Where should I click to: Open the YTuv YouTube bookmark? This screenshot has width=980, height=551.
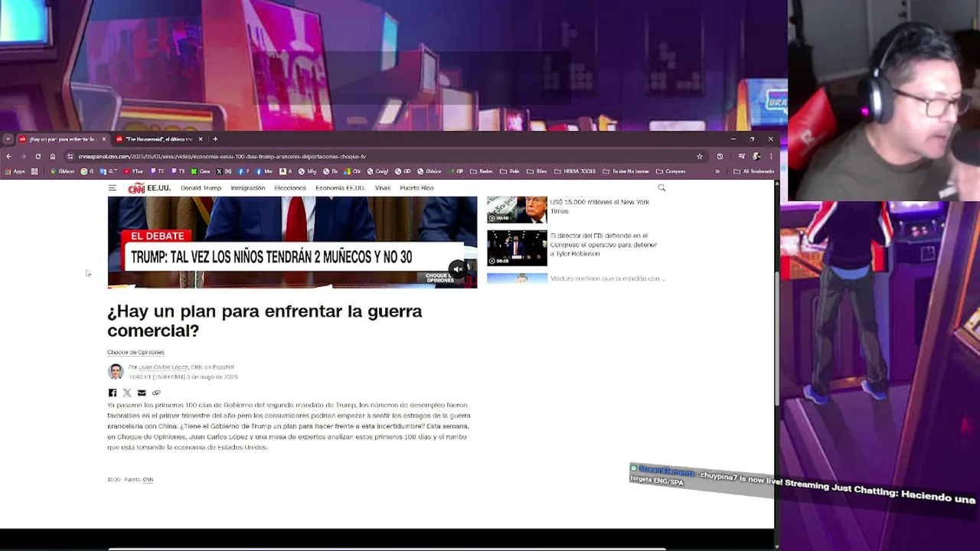[x=133, y=171]
